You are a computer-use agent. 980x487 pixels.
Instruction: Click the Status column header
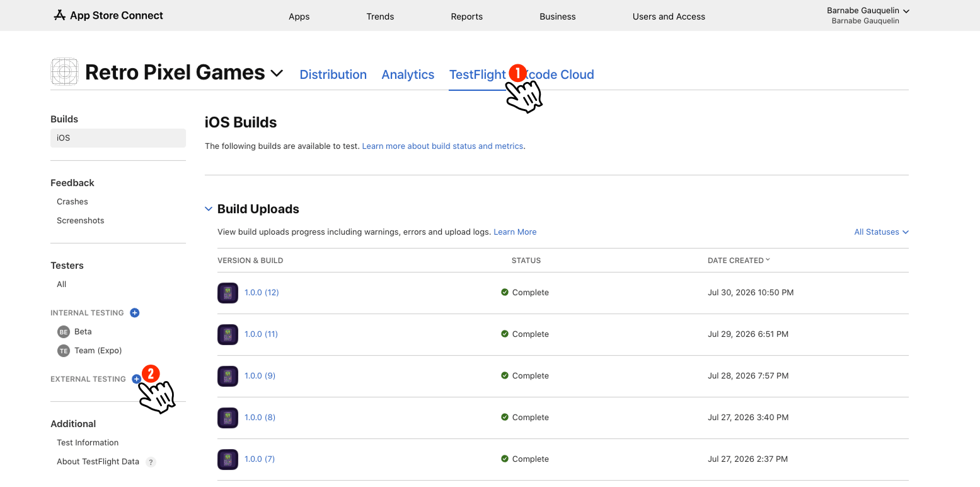tap(526, 261)
